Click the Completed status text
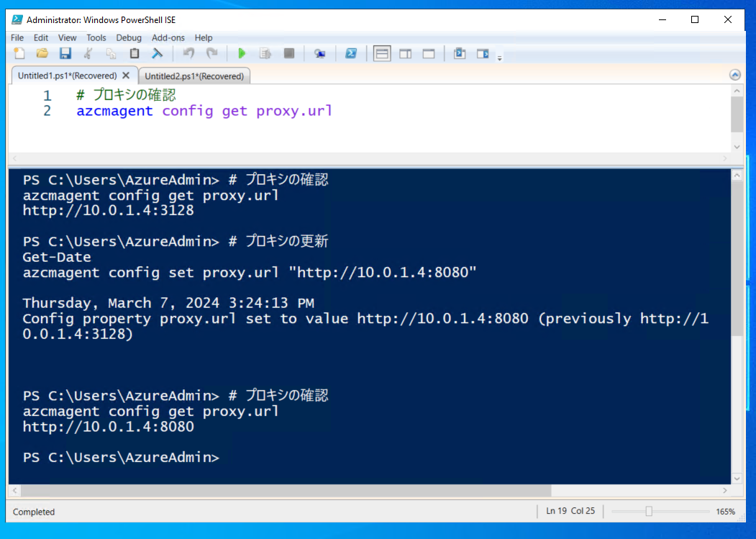This screenshot has height=539, width=756. [34, 512]
